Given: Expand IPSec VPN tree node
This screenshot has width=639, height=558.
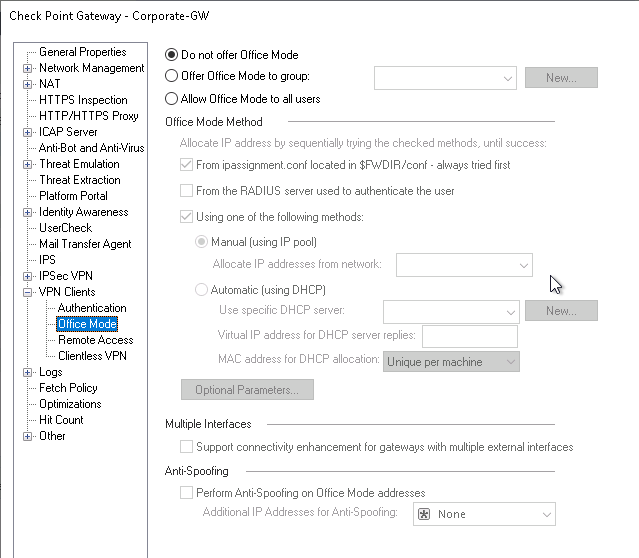Looking at the screenshot, I should [x=27, y=276].
